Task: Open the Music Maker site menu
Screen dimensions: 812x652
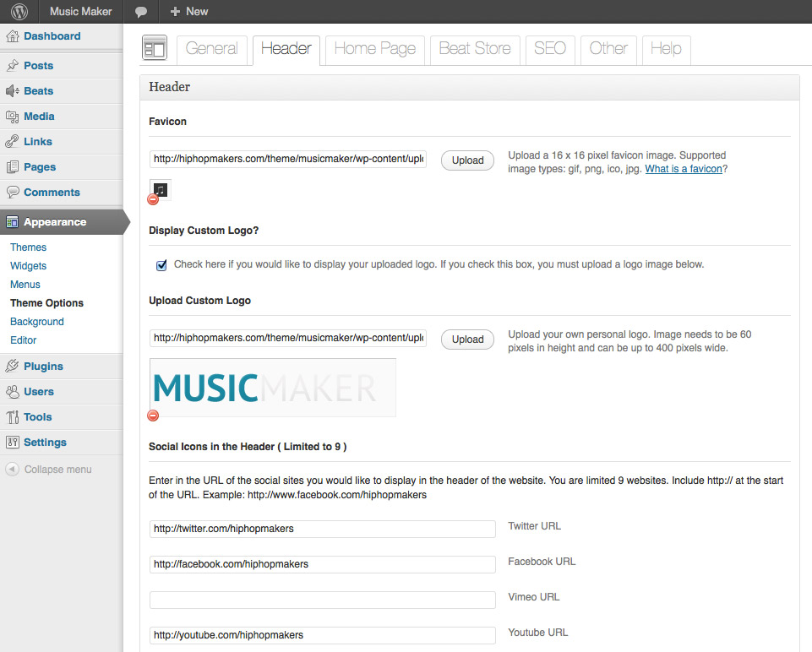Action: [x=80, y=12]
